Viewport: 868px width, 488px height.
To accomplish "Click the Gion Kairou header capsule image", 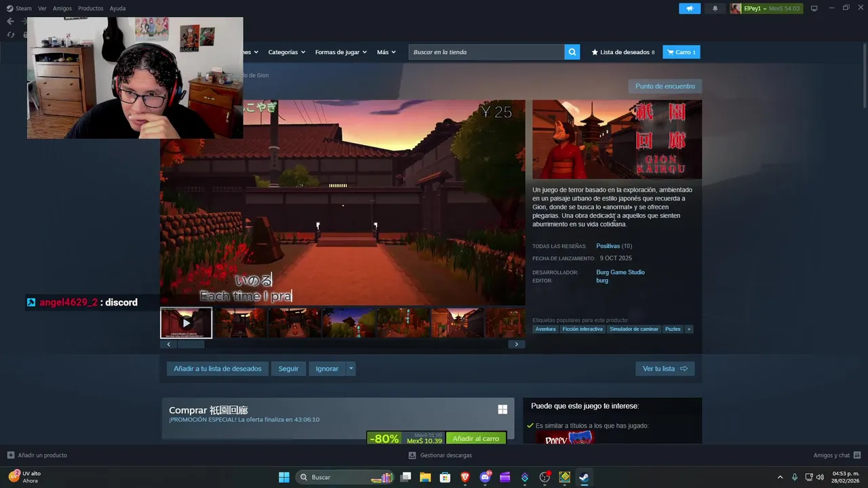I will tap(617, 140).
